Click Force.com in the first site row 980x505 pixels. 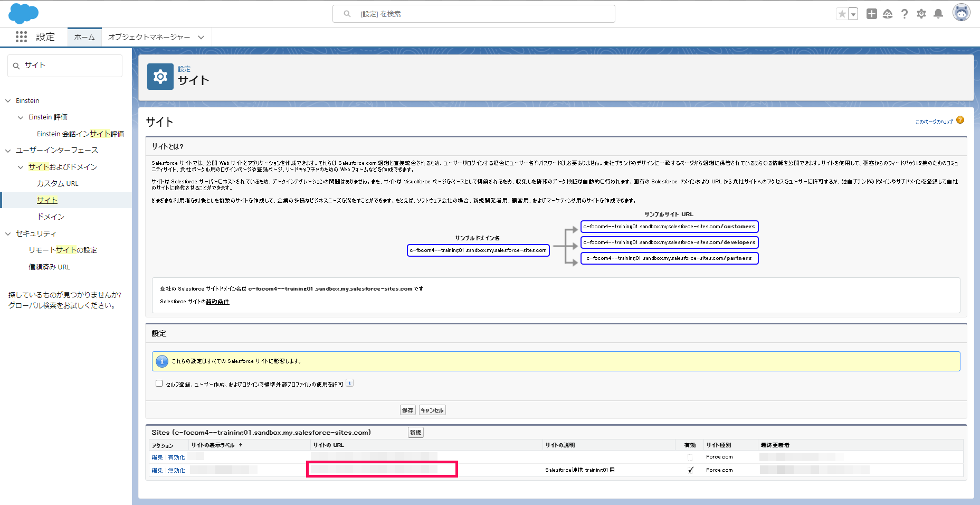[x=719, y=457]
